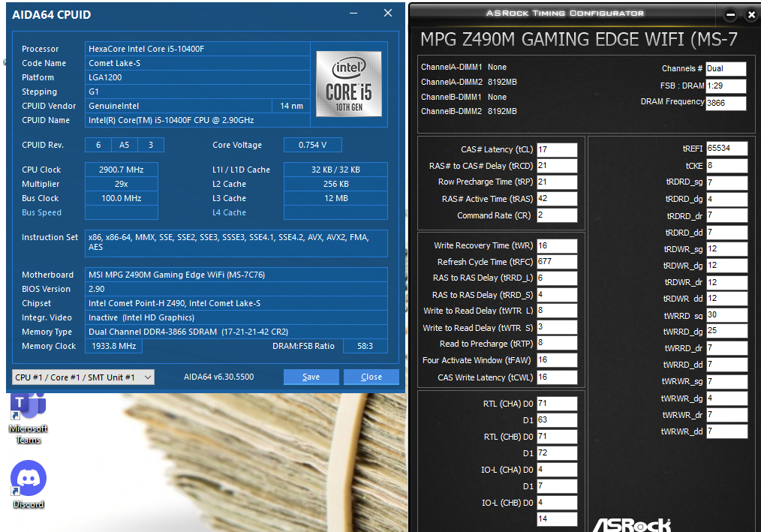Click the CPU Clock value '2900.7 MHz'
Screen dimensions: 761x532
(122, 170)
